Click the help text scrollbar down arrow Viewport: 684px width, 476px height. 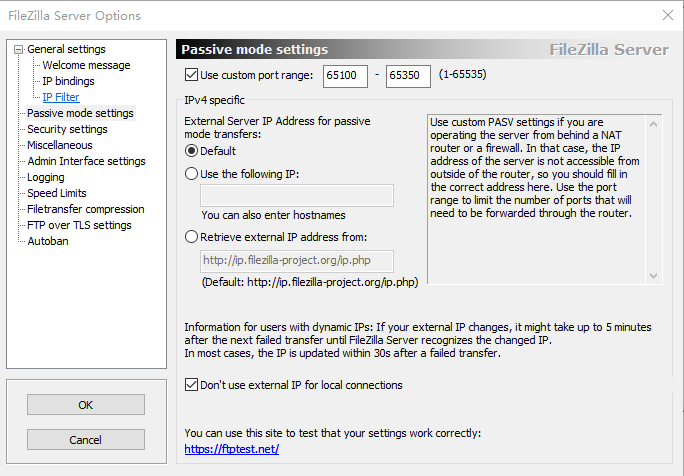pos(653,276)
